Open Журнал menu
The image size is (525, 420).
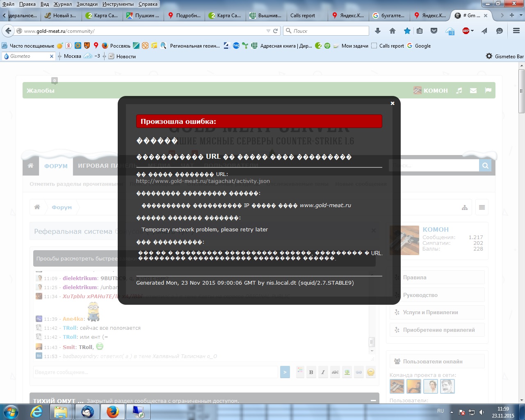[x=63, y=4]
